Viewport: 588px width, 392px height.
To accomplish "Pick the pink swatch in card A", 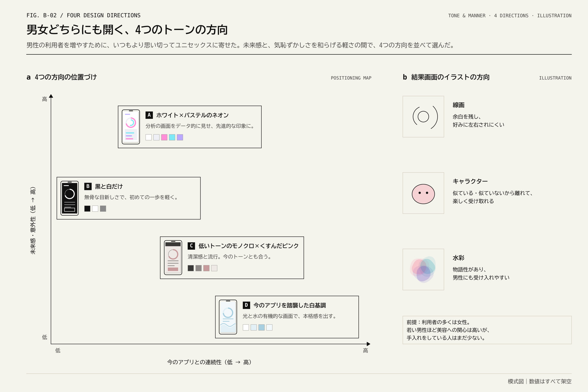I will [164, 137].
